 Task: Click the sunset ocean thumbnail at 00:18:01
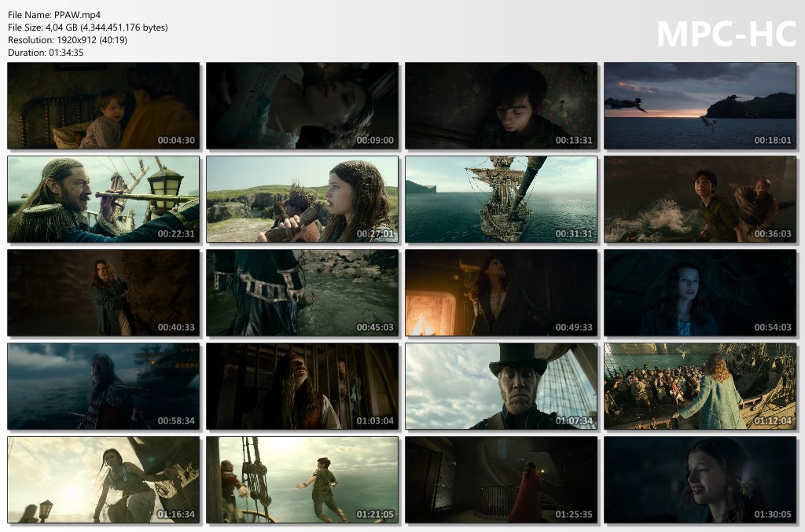700,106
